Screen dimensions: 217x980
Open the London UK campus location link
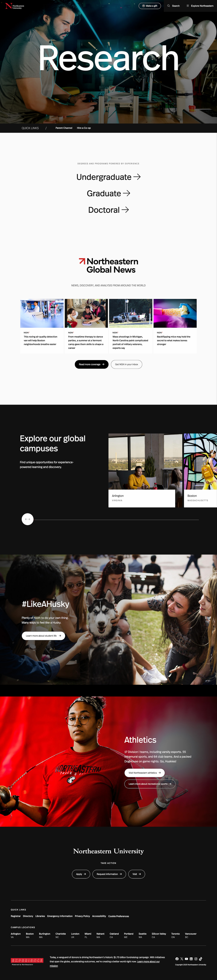pyautogui.click(x=75, y=935)
